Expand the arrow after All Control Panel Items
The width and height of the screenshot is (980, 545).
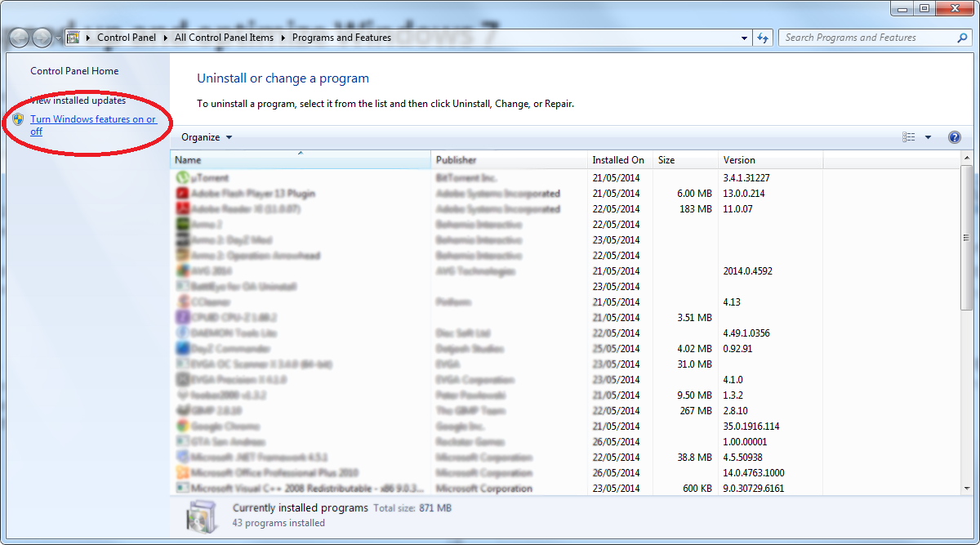click(x=283, y=38)
